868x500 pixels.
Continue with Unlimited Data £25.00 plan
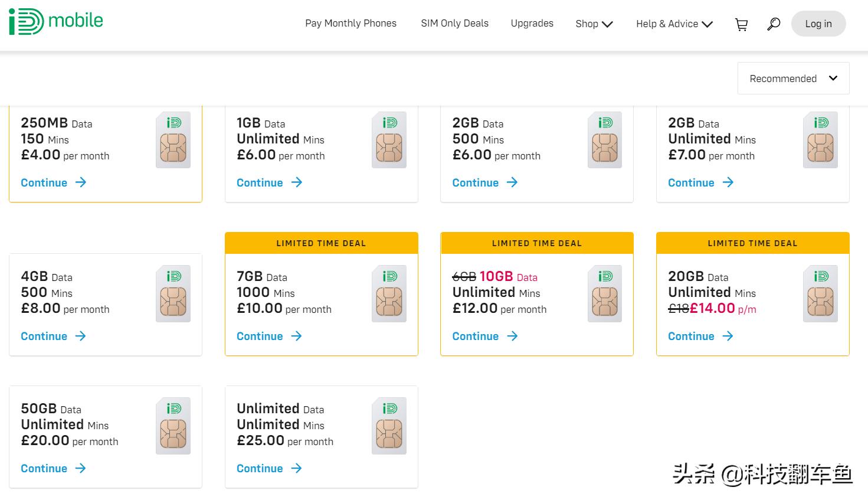pyautogui.click(x=269, y=469)
